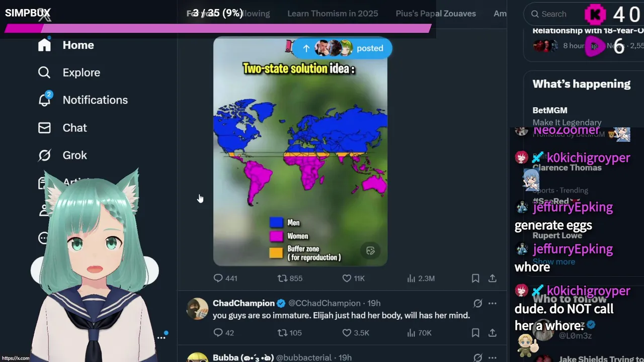Jump to new posts via posted pill
Image resolution: width=644 pixels, height=362 pixels.
pyautogui.click(x=342, y=48)
